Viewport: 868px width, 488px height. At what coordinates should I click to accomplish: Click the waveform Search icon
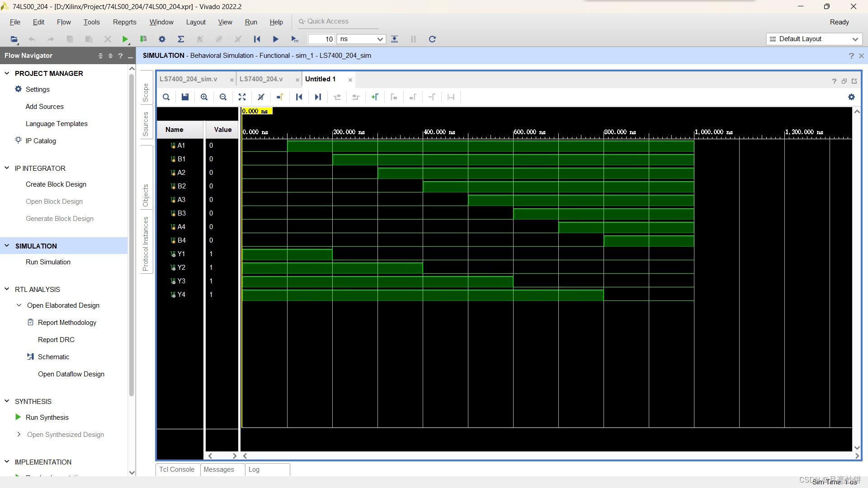pyautogui.click(x=166, y=97)
